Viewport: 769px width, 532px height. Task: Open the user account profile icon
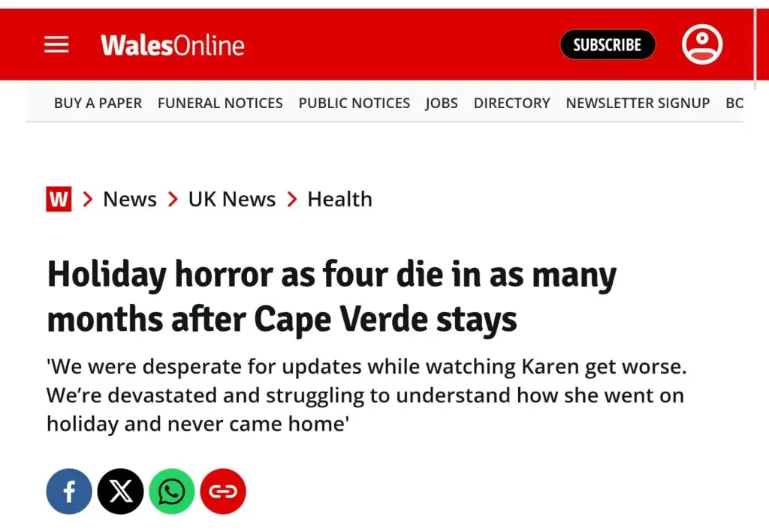pos(701,45)
